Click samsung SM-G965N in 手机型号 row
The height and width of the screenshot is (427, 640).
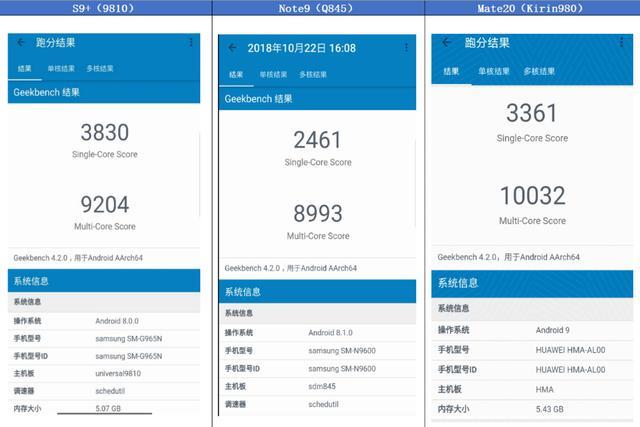pyautogui.click(x=129, y=339)
